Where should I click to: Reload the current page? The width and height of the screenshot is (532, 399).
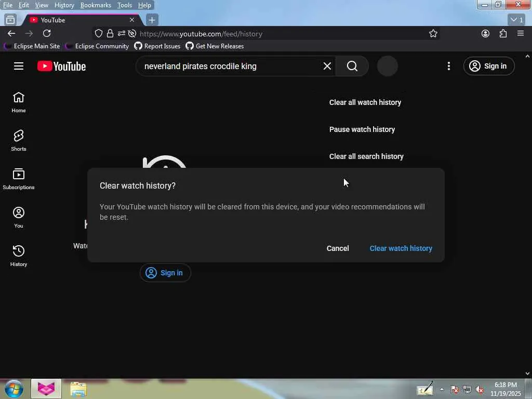click(x=47, y=34)
